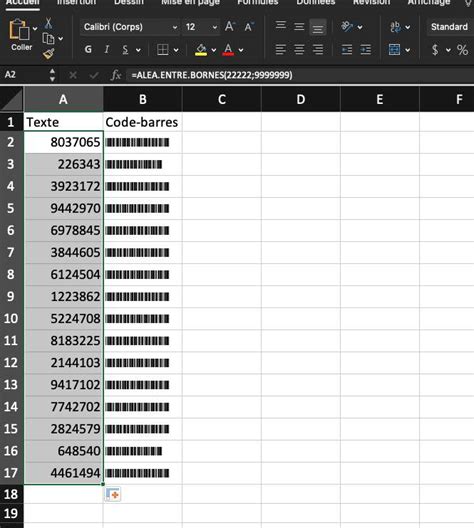
Task: Select row 18 header
Action: pyautogui.click(x=11, y=494)
